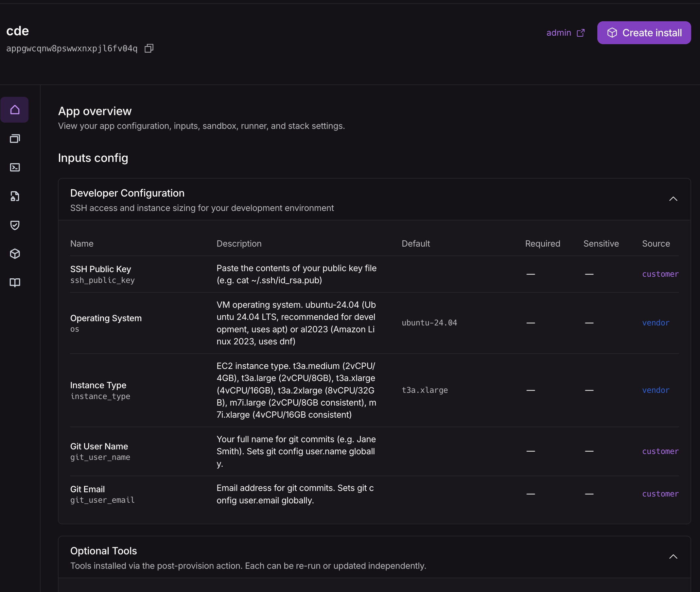The width and height of the screenshot is (700, 592).
Task: Click the Required column header
Action: click(x=543, y=244)
